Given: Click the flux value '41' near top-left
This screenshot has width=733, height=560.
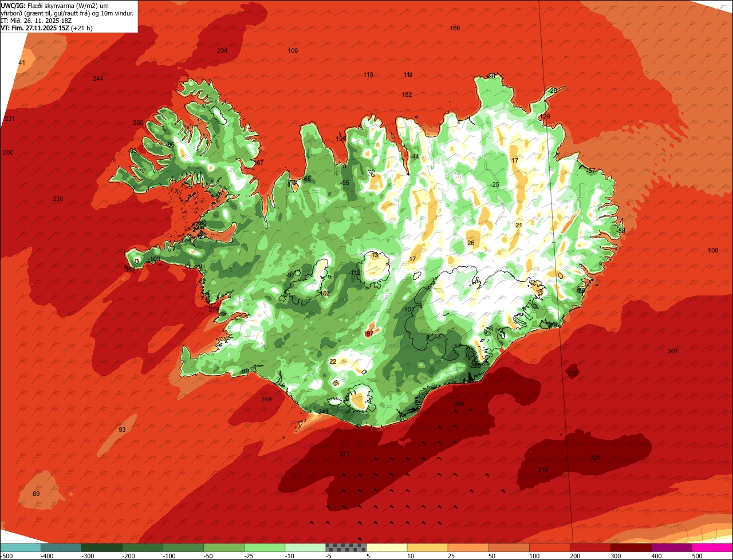Looking at the screenshot, I should tap(22, 62).
